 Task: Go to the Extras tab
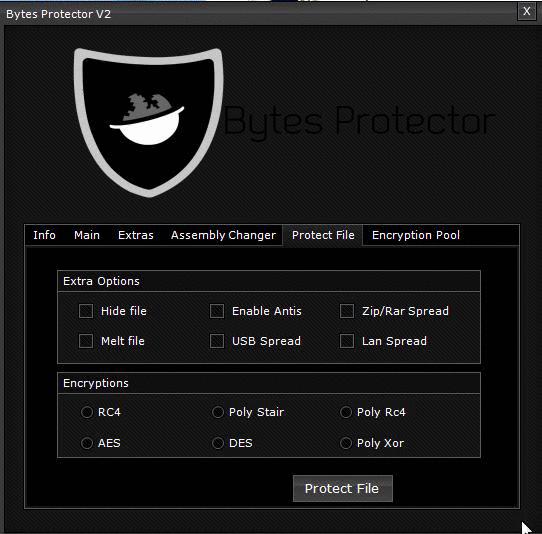pos(136,235)
